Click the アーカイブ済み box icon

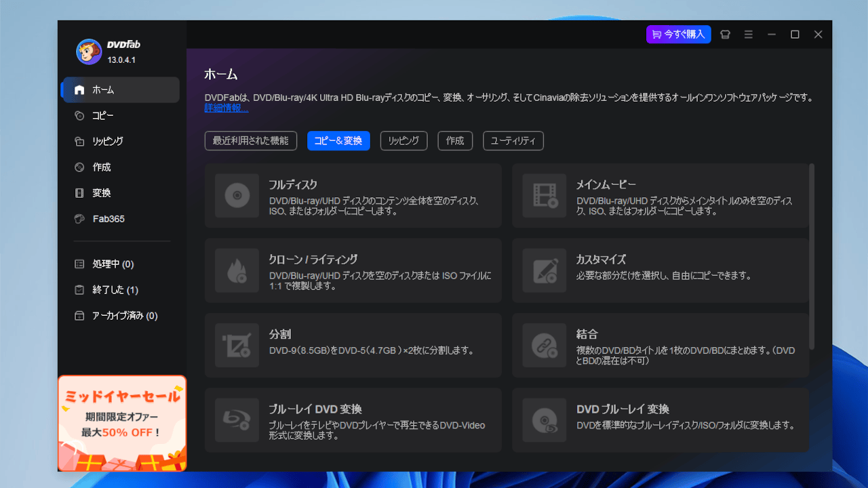coord(79,316)
